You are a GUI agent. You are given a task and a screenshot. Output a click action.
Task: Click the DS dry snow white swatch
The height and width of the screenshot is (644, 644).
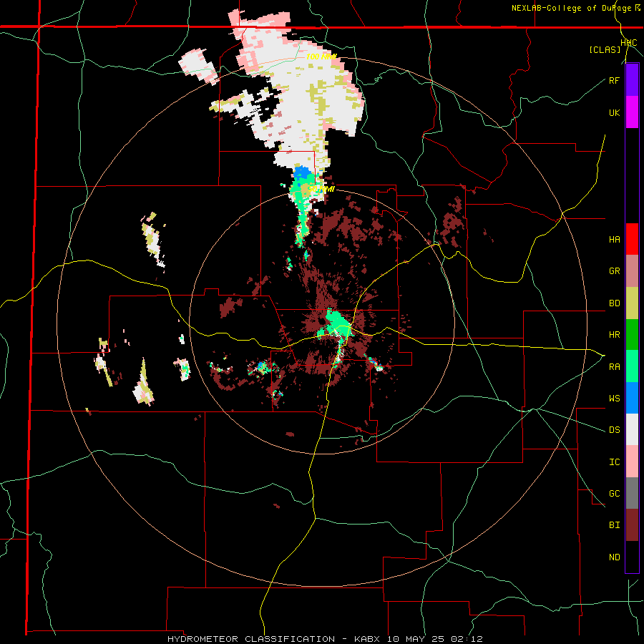click(x=632, y=429)
